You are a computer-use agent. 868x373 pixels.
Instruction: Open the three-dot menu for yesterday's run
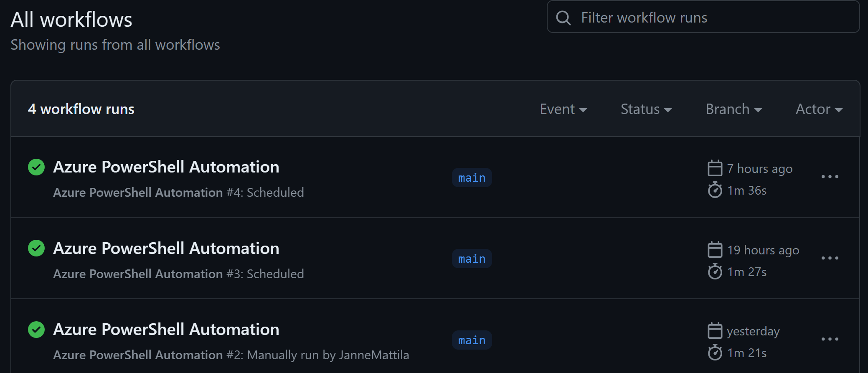tap(830, 339)
